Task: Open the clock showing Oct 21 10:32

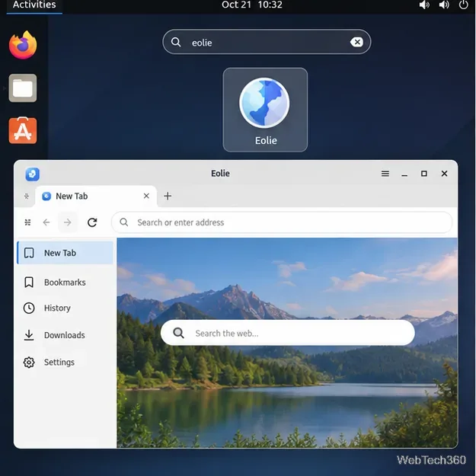Action: coord(251,5)
